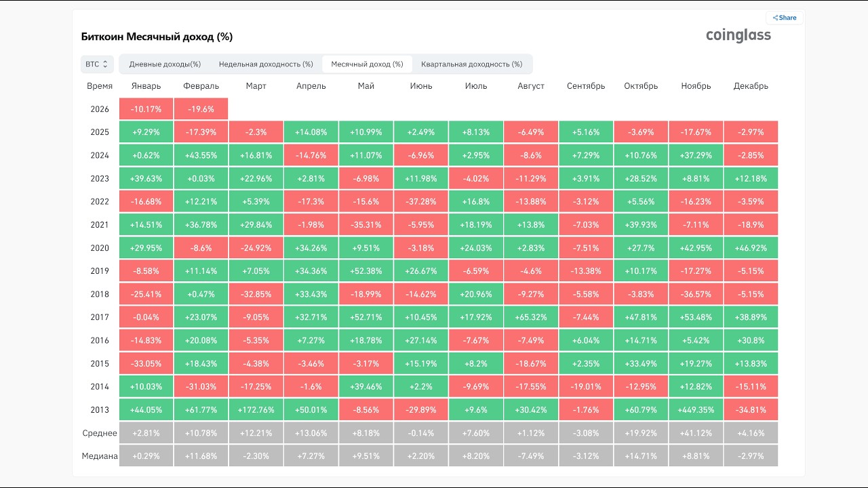The width and height of the screenshot is (868, 488).
Task: Click the +0.29% median cell for January
Action: [x=146, y=456]
